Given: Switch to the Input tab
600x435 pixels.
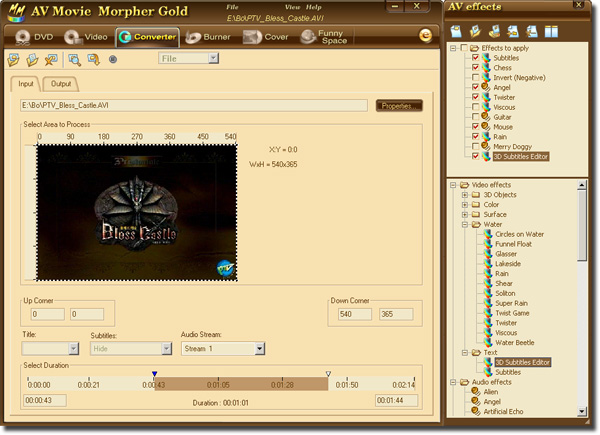Looking at the screenshot, I should (x=25, y=84).
